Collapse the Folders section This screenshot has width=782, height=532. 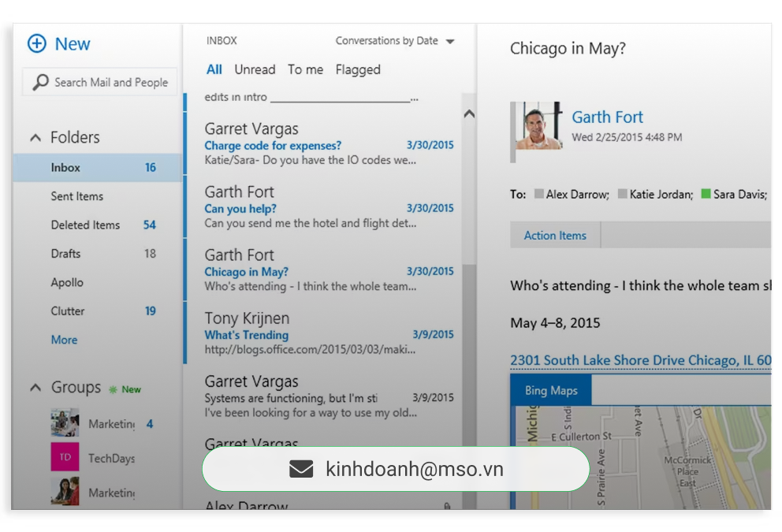(x=35, y=138)
